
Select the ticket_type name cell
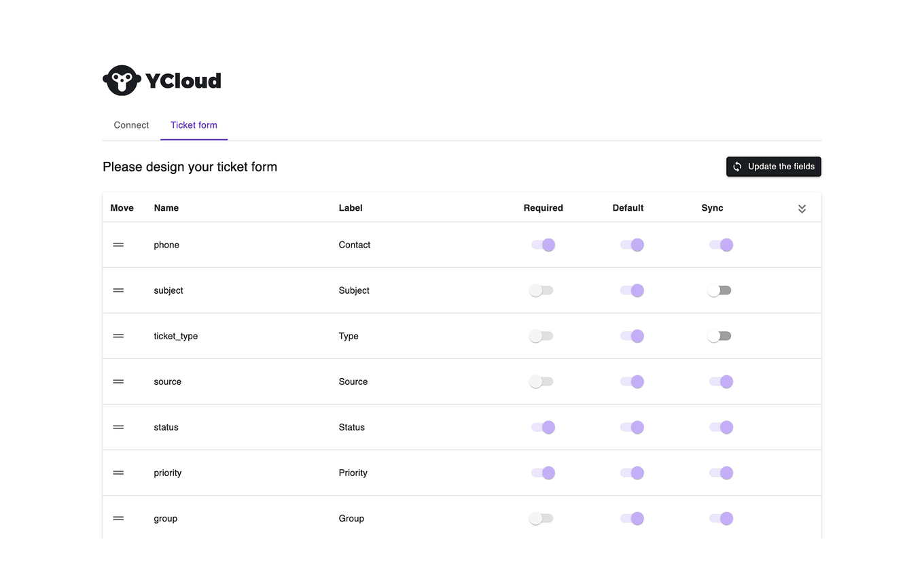pyautogui.click(x=176, y=336)
